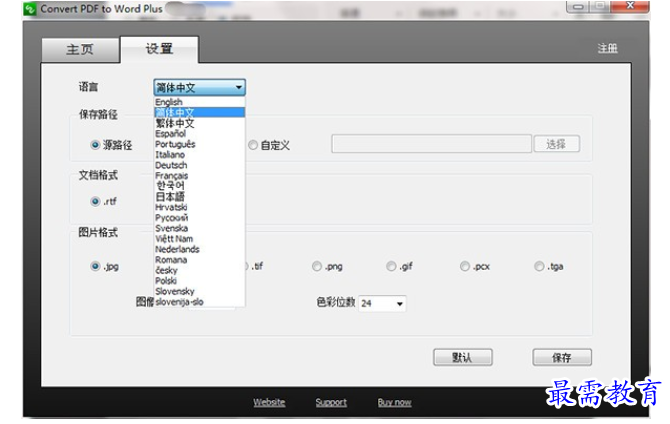Pick Polski from the language list
This screenshot has height=424, width=670.
200,281
